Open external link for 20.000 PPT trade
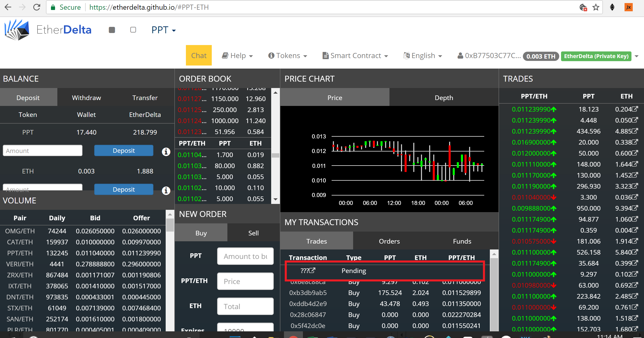The height and width of the screenshot is (338, 644). (x=635, y=142)
